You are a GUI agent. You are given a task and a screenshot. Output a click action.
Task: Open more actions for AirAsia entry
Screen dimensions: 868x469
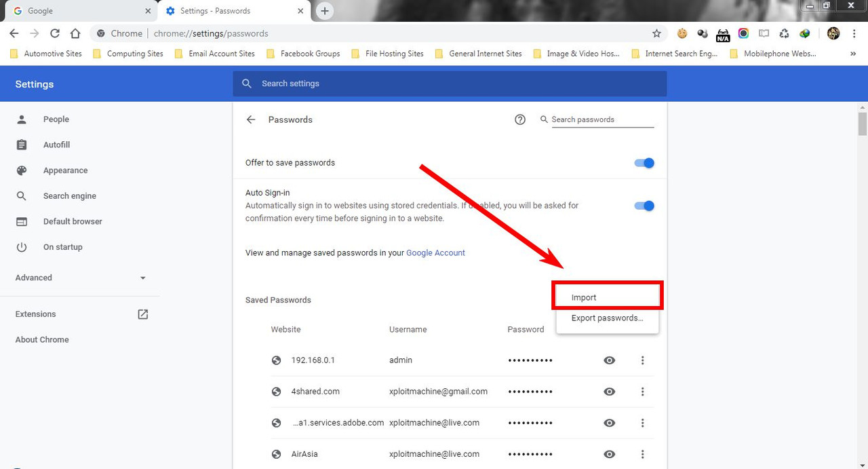click(642, 454)
